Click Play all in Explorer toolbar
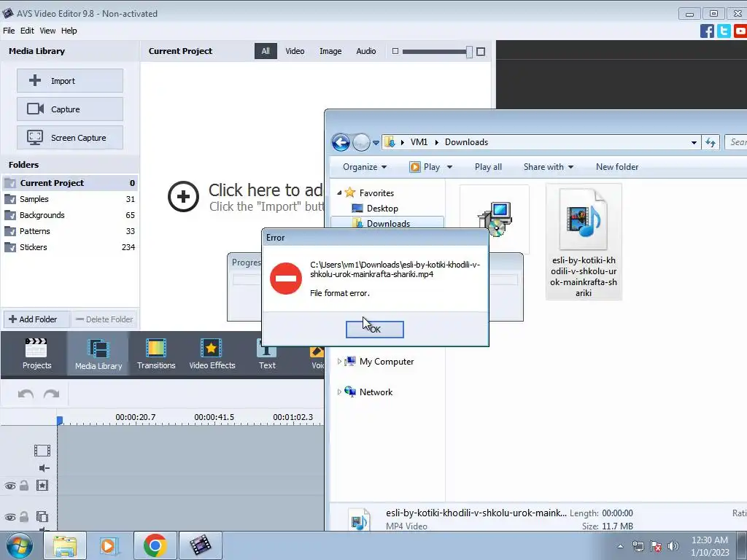The width and height of the screenshot is (747, 560). (488, 167)
